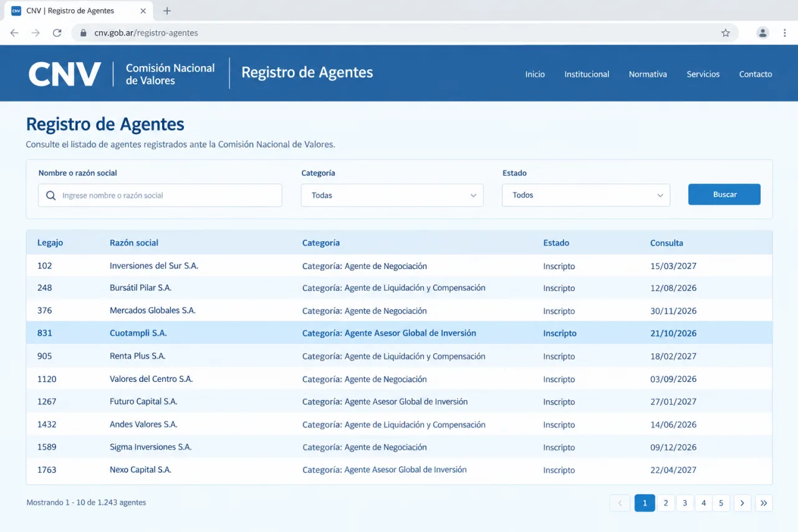Reload the page with the refresh icon
This screenshot has width=798, height=532.
(x=57, y=33)
